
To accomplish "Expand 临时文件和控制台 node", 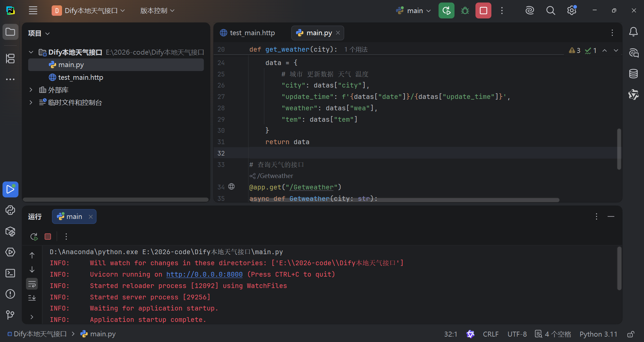I will pyautogui.click(x=31, y=103).
